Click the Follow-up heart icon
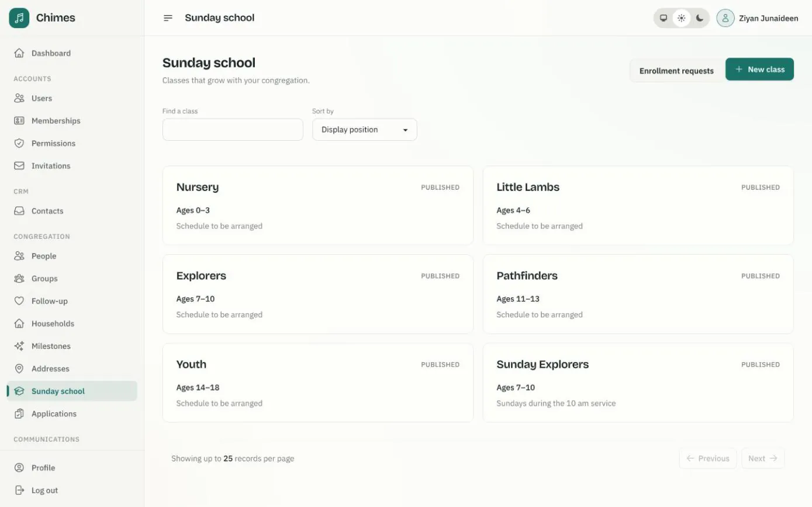 pos(19,301)
